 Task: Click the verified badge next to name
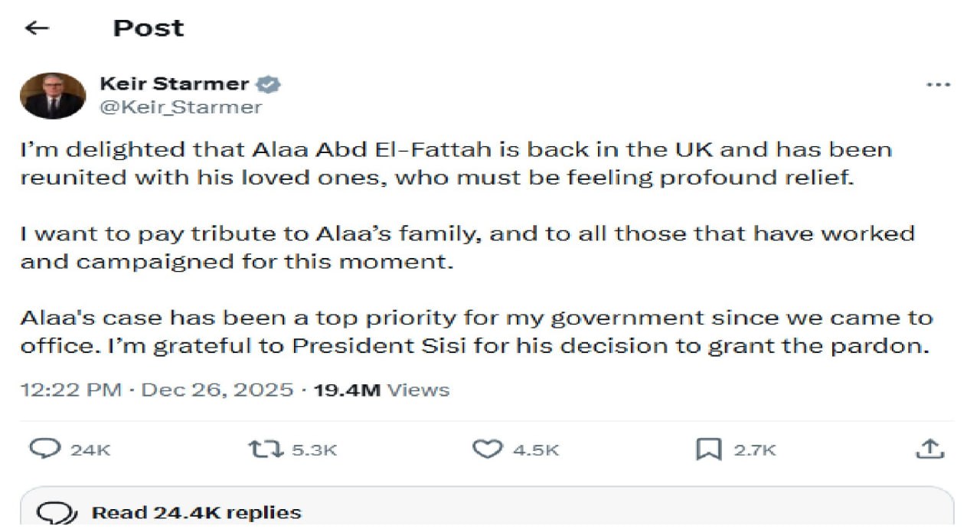tap(267, 84)
